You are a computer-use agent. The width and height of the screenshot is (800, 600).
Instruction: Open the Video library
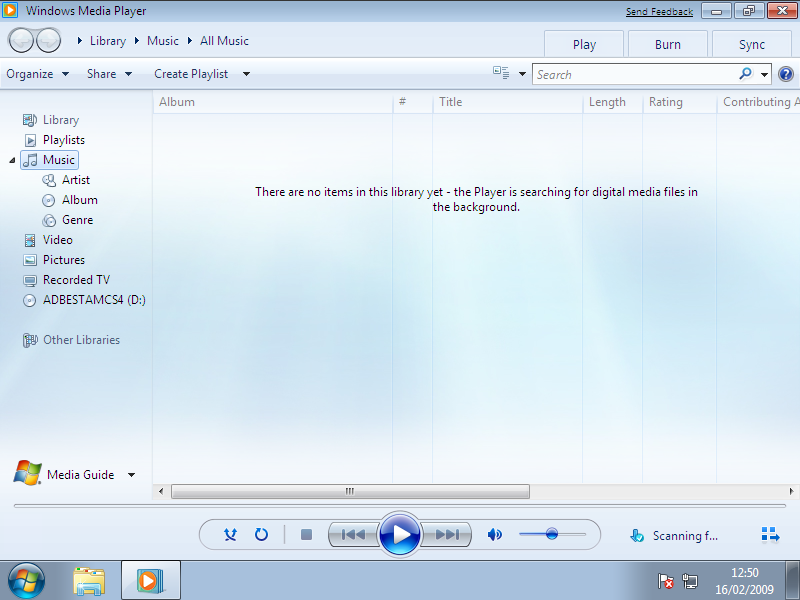[x=48, y=240]
